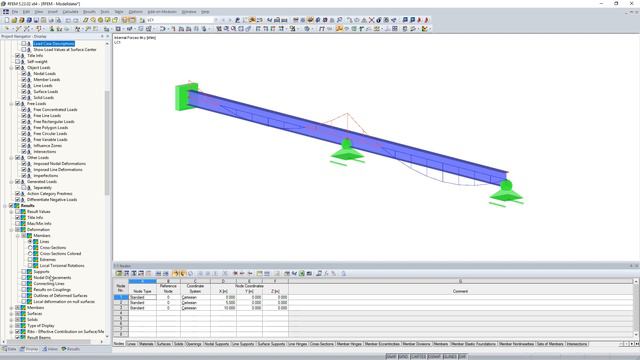Select the Cross-Sections radio button under Deformation
Viewport: 640px width, 360px height.
click(x=30, y=248)
